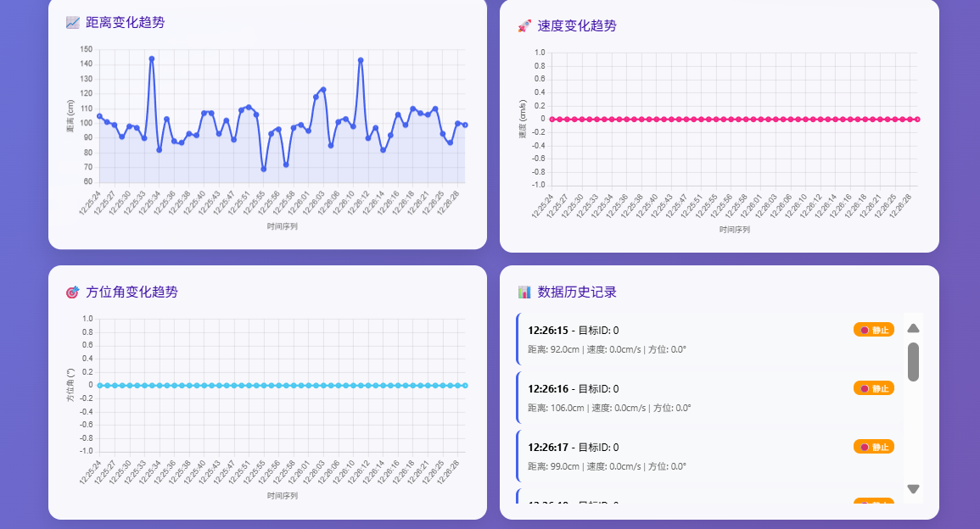Click the bar chart icon beside 数据历史记录

tap(524, 292)
